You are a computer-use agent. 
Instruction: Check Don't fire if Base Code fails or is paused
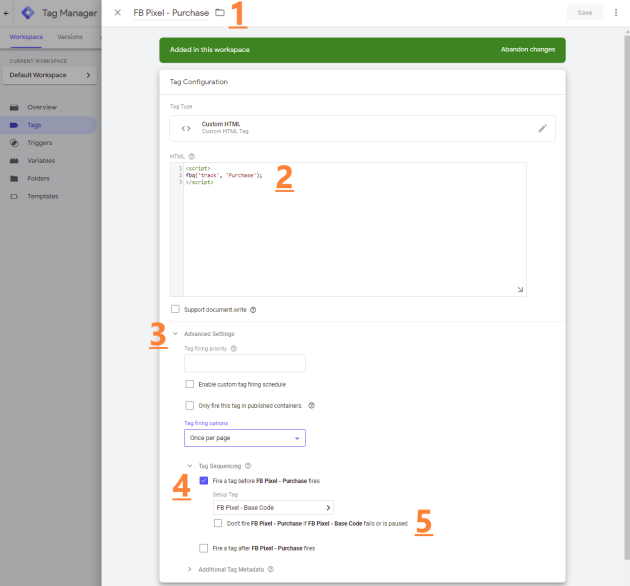click(x=218, y=523)
